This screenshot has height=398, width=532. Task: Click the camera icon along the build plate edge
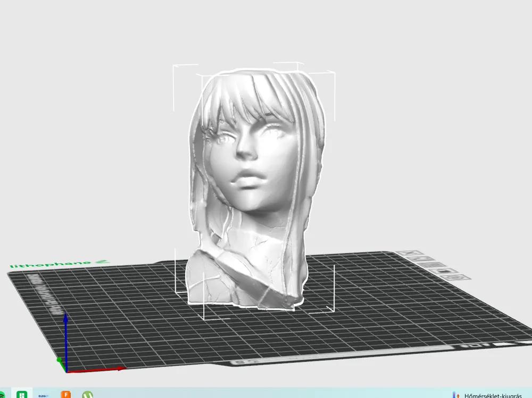[x=443, y=270]
